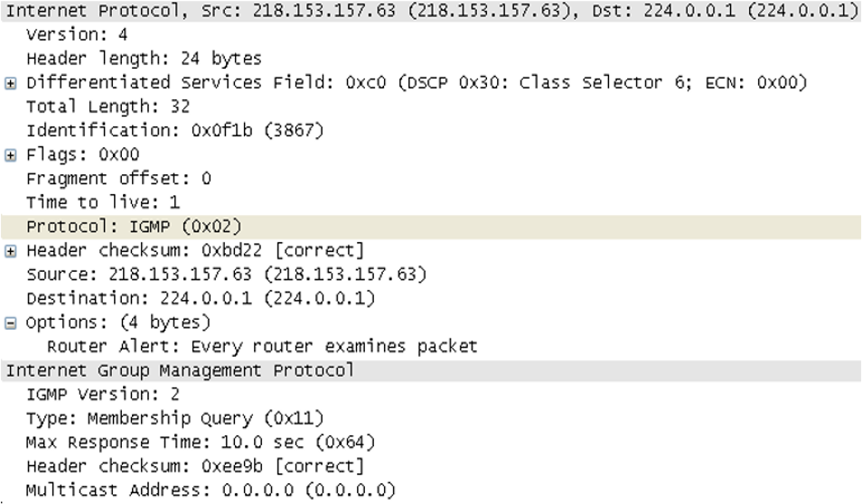
Task: Expand the Flags: 0x00 node
Action: (x=11, y=154)
